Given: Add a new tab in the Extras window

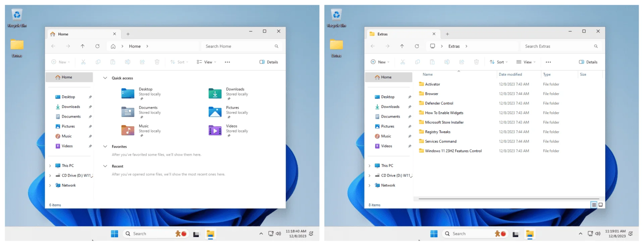Looking at the screenshot, I should click(x=447, y=34).
